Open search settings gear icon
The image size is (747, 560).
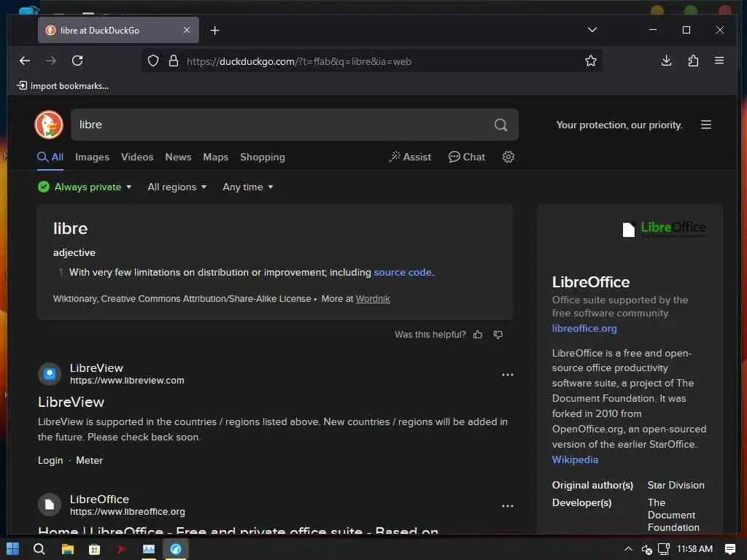click(508, 157)
